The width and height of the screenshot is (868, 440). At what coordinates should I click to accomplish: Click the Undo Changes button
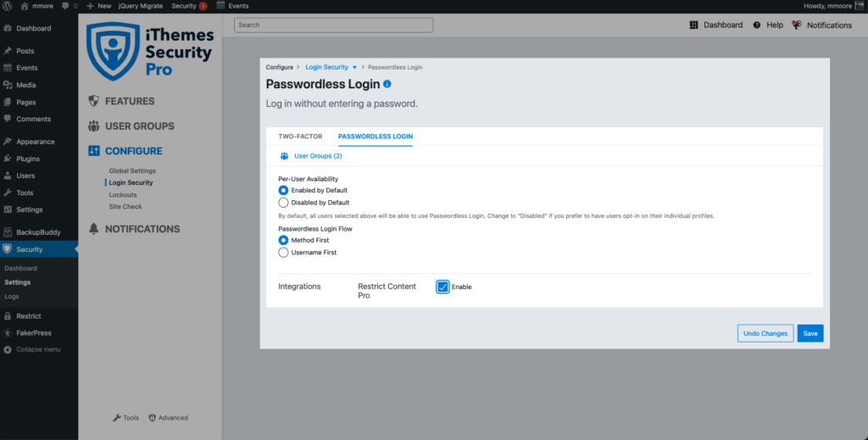(765, 333)
